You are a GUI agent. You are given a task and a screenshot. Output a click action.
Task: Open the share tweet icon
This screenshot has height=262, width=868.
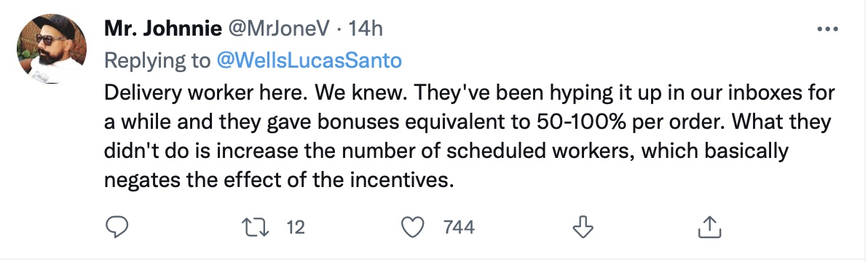709,226
